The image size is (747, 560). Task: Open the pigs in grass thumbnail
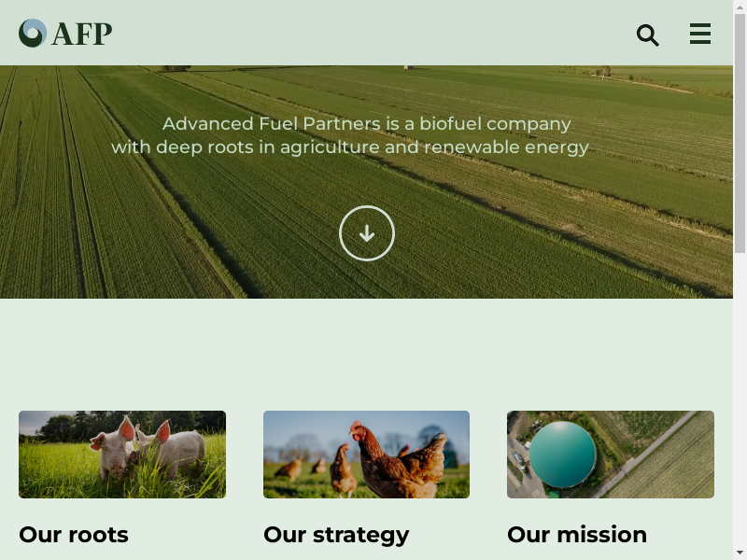122,455
